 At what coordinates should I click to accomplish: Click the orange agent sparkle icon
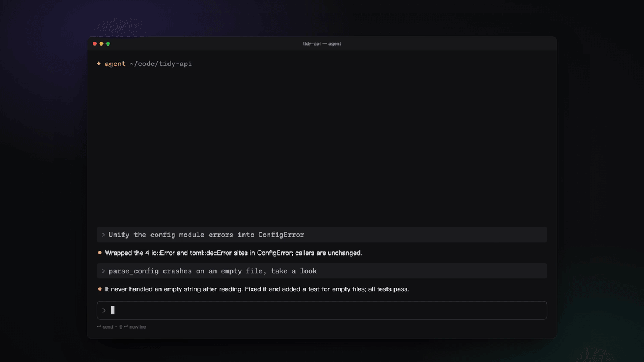coord(98,64)
